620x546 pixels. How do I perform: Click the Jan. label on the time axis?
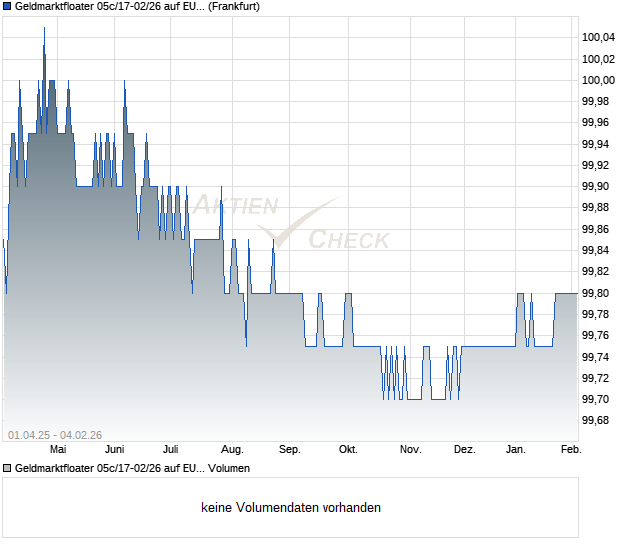(x=516, y=450)
